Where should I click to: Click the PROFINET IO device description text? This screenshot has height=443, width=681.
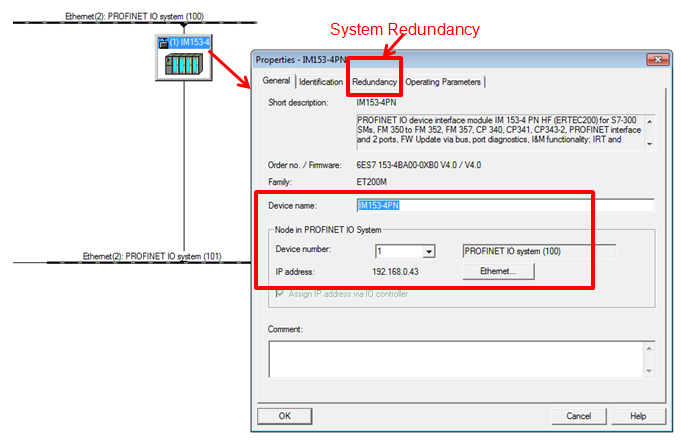pyautogui.click(x=499, y=130)
